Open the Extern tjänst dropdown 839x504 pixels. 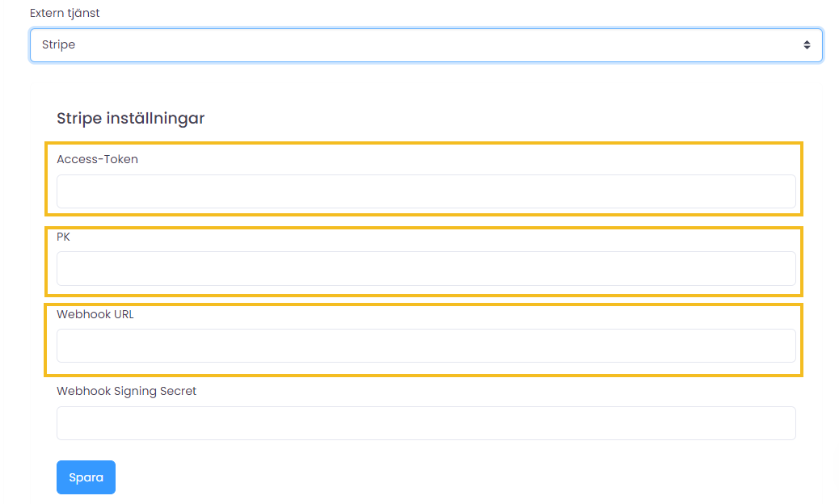point(426,45)
